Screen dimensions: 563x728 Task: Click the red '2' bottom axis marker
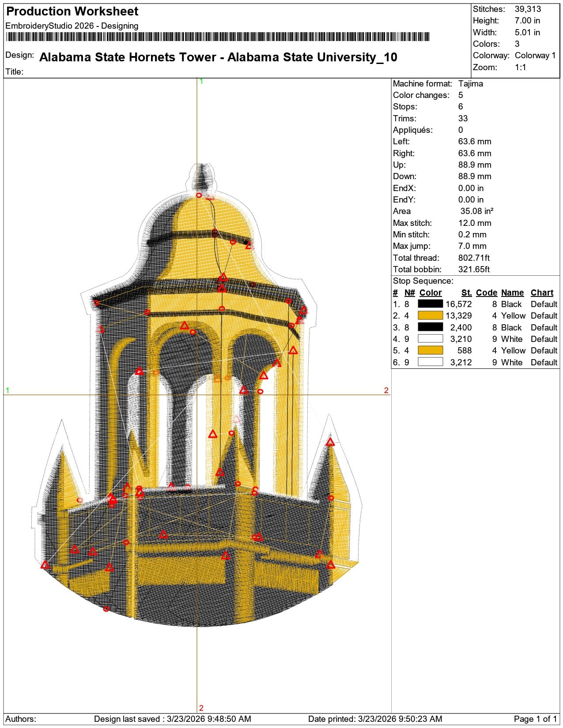201,708
